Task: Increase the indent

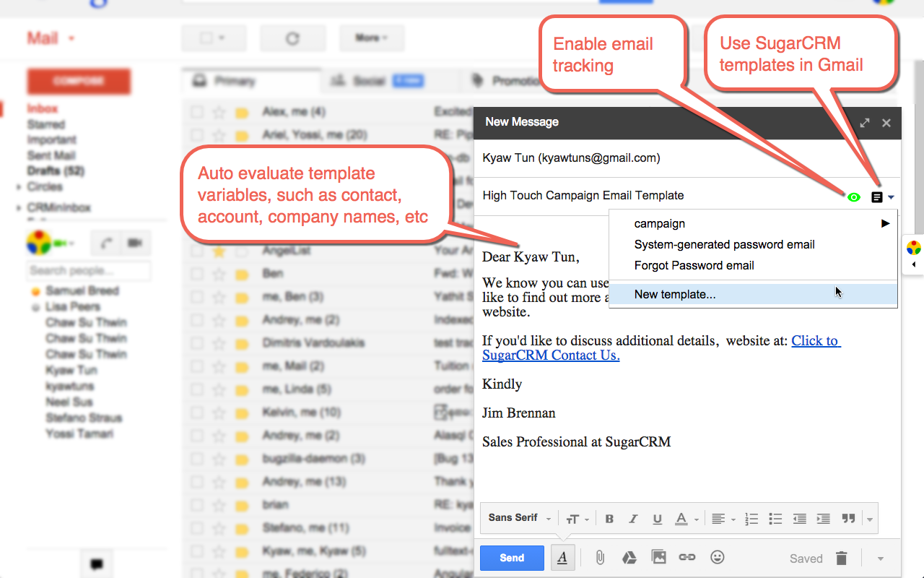Action: 823,519
